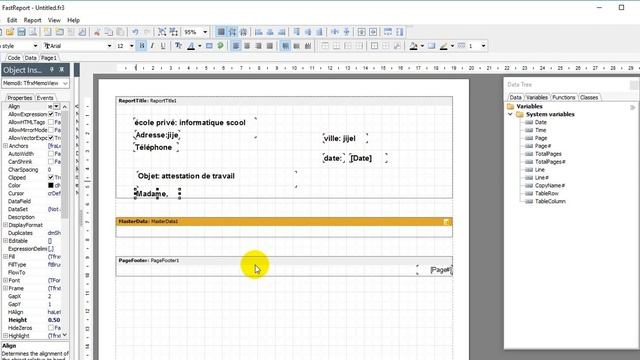Open the View menu
Image resolution: width=640 pixels, height=360 pixels.
[54, 20]
